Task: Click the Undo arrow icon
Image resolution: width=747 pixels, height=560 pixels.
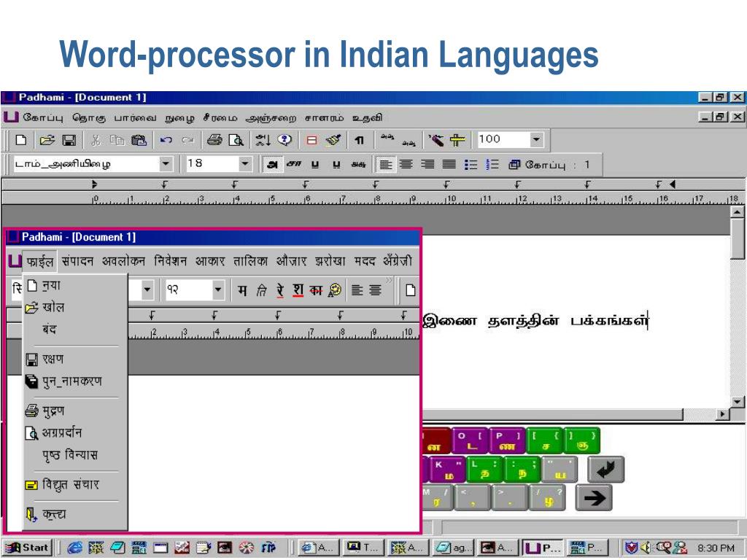Action: (x=166, y=140)
